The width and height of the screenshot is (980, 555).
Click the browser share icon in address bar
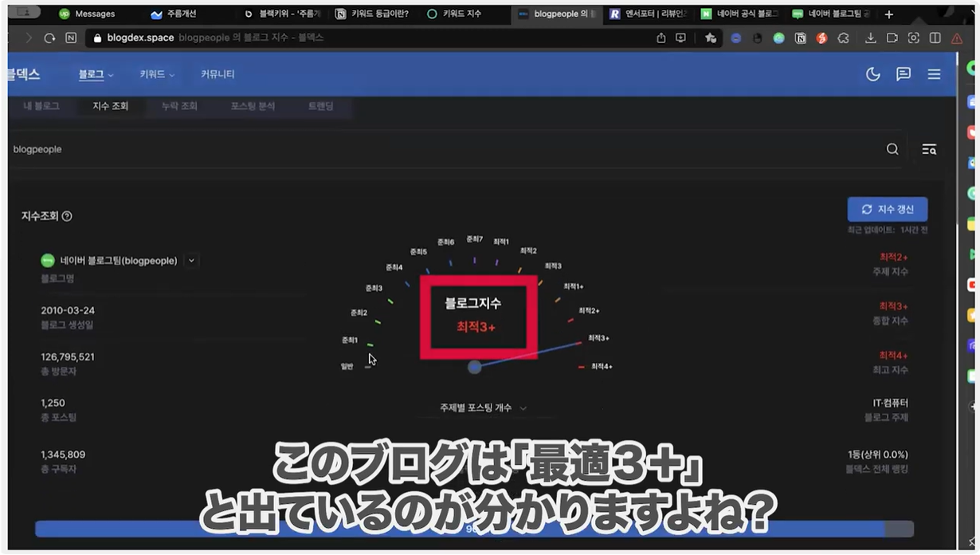tap(661, 38)
